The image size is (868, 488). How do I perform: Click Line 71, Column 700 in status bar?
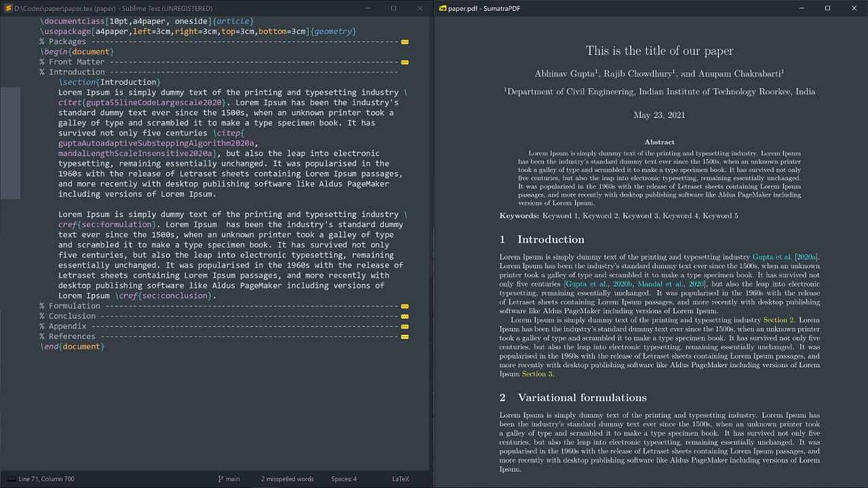pos(46,479)
